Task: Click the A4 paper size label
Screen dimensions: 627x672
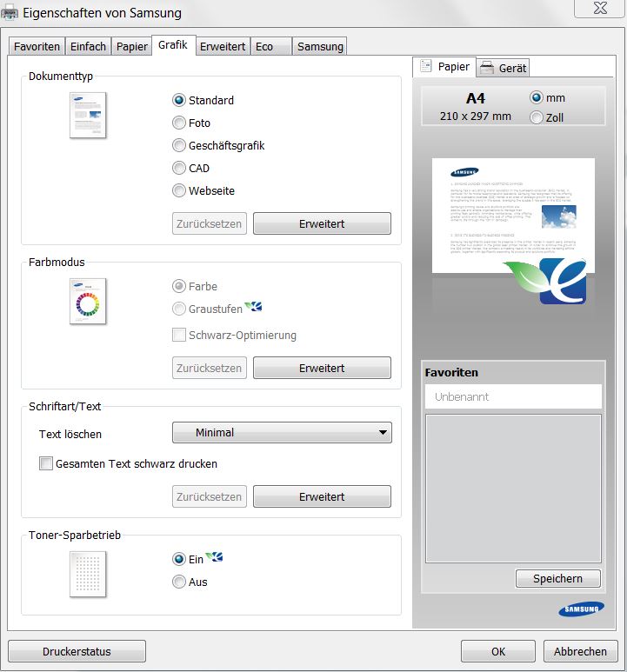Action: (476, 98)
